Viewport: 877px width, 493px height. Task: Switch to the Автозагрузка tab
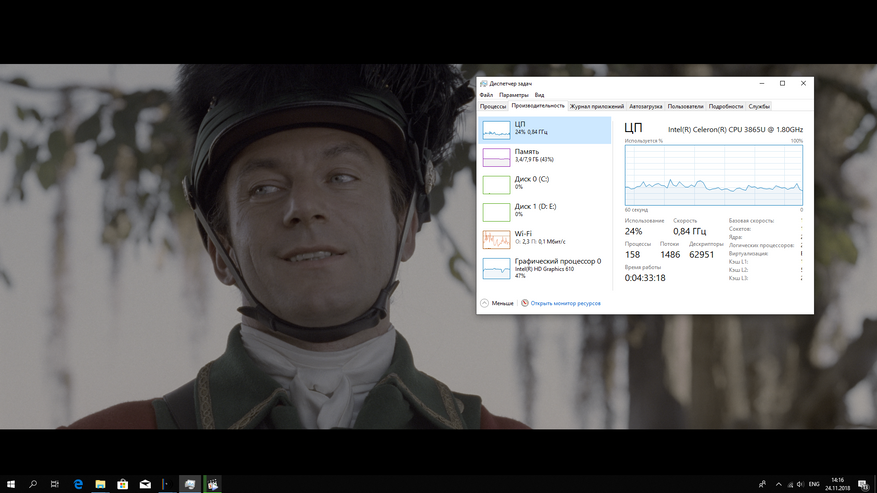click(x=646, y=106)
